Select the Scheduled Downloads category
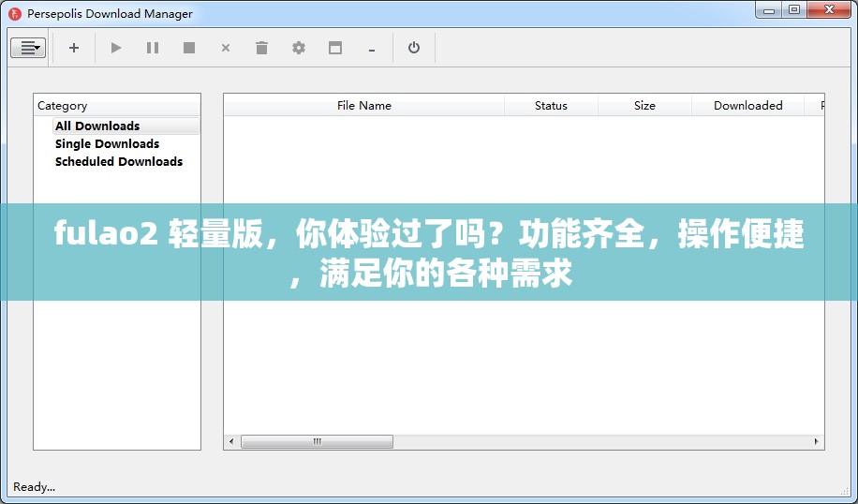This screenshot has width=858, height=504. click(x=119, y=161)
